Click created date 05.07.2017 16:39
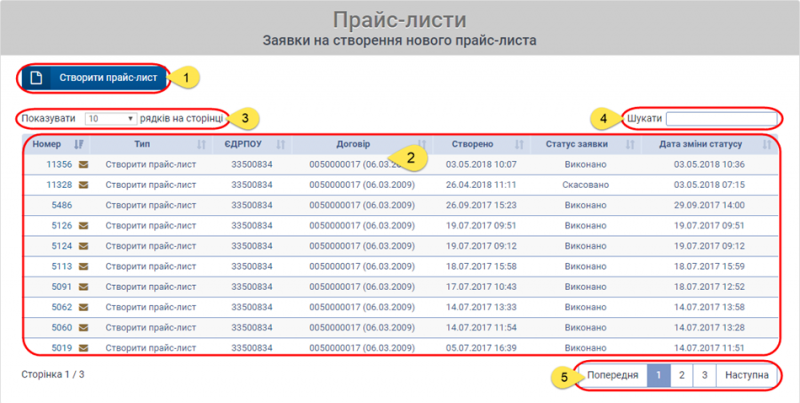Image resolution: width=800 pixels, height=403 pixels. (481, 348)
